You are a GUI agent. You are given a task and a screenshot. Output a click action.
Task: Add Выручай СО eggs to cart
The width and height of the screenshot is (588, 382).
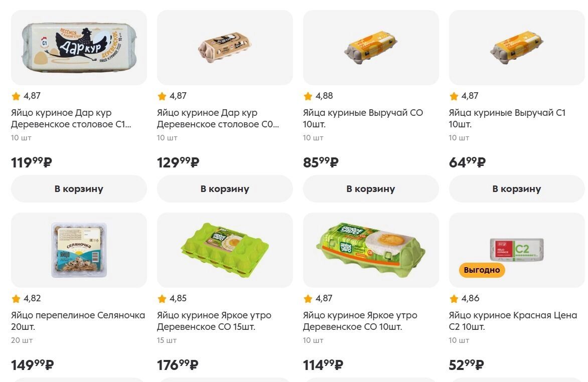pyautogui.click(x=371, y=189)
